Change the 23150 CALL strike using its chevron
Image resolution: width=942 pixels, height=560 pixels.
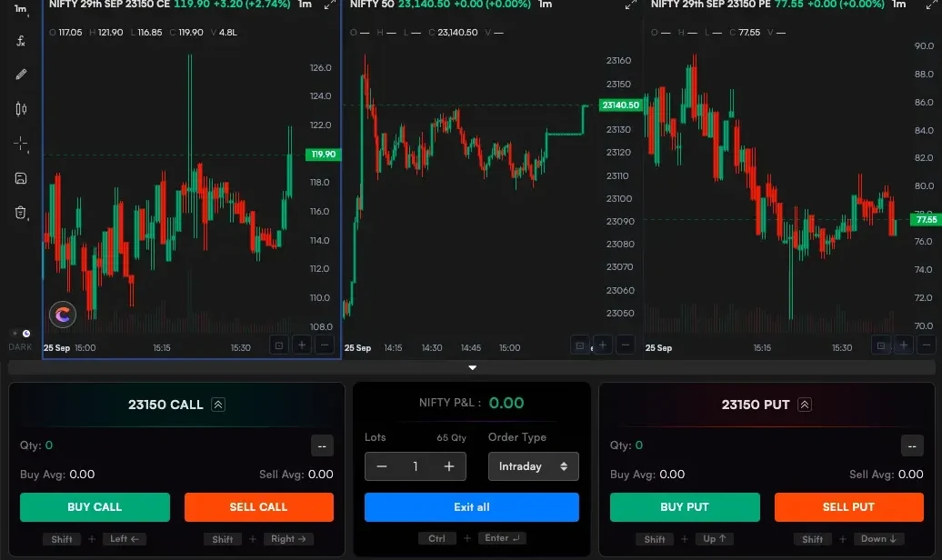218,405
